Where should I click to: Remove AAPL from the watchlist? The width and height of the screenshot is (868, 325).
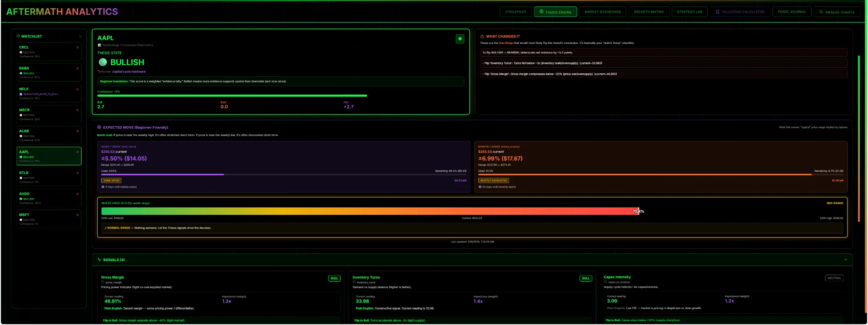click(x=78, y=152)
